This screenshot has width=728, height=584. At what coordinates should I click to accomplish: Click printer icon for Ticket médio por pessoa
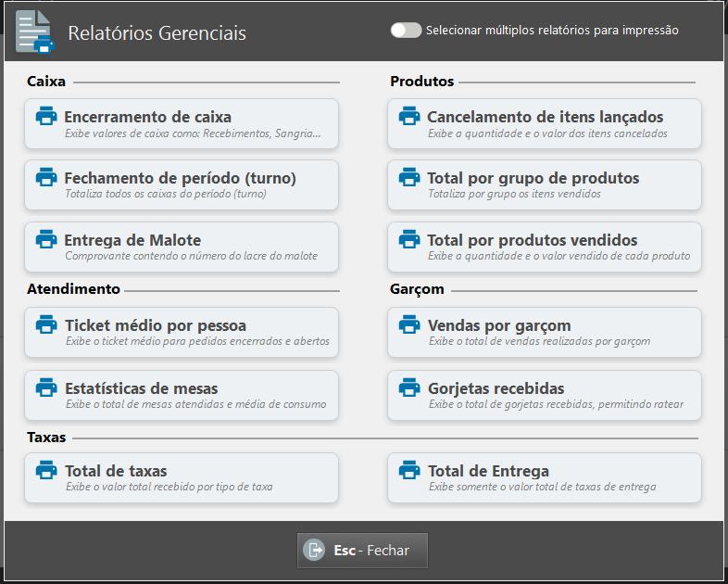coord(46,325)
